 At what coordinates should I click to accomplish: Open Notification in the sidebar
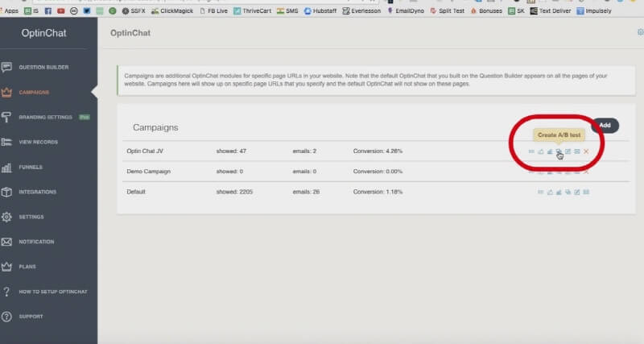point(36,242)
